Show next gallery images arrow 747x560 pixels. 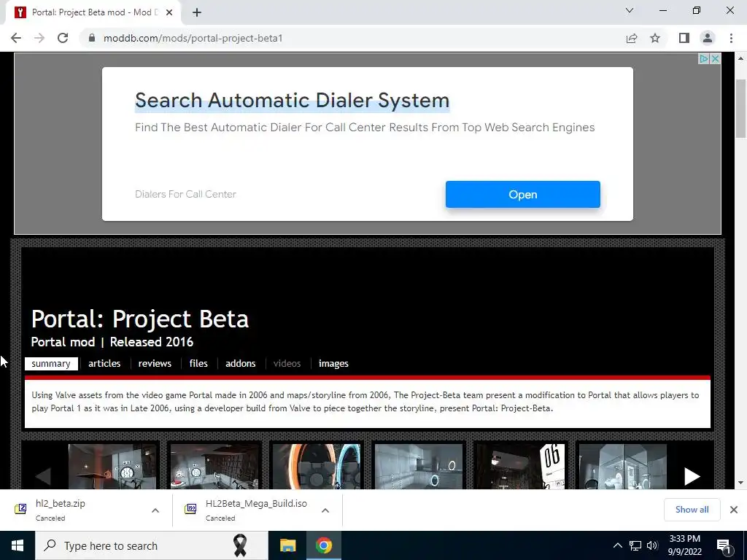click(x=692, y=475)
